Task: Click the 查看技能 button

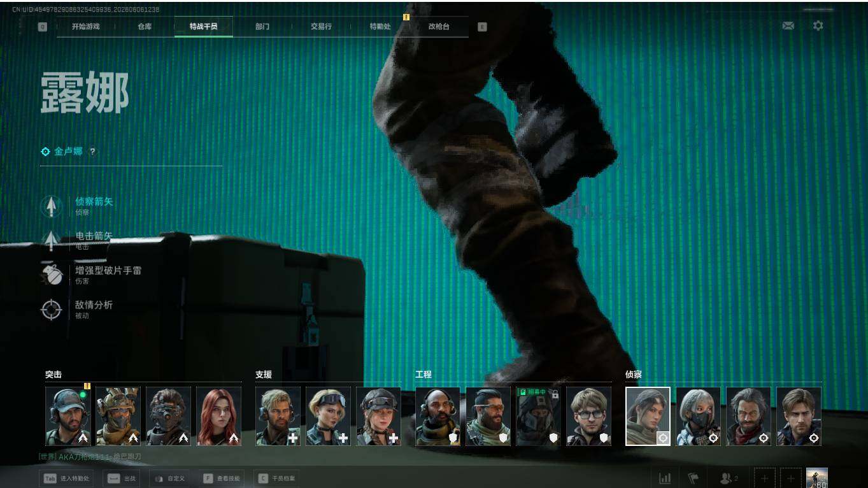Action: click(x=222, y=478)
